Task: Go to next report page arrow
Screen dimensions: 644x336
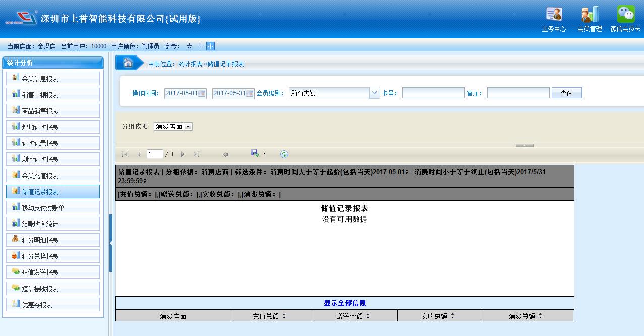Action: click(183, 154)
